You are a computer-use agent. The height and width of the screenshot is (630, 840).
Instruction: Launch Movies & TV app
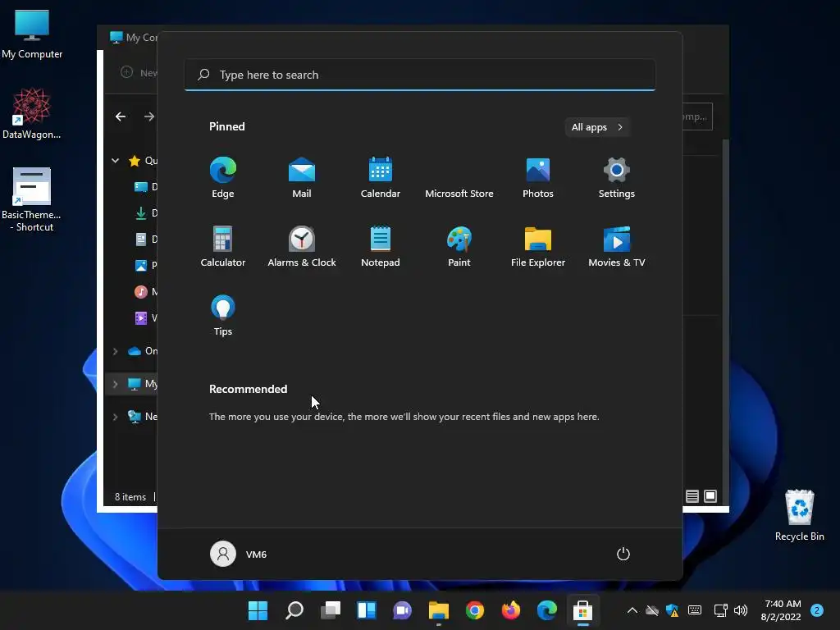(617, 246)
